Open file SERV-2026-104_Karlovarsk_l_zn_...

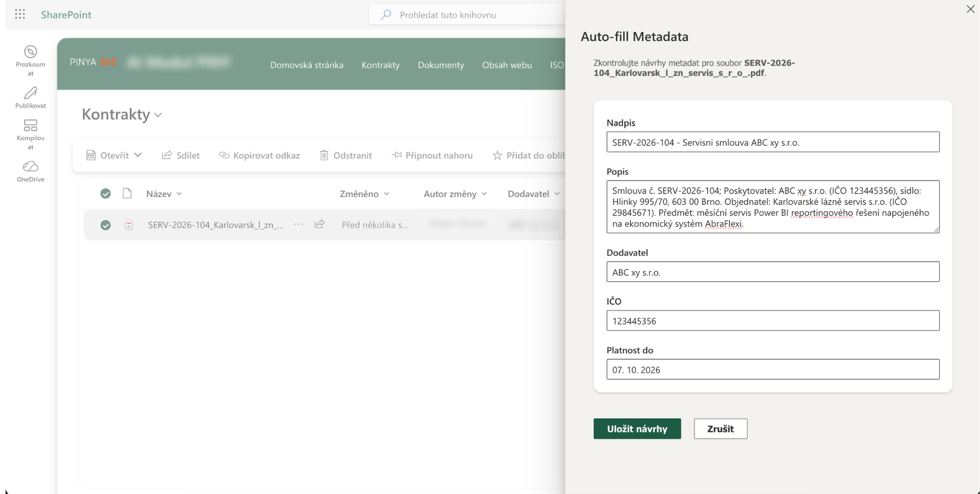coord(216,225)
